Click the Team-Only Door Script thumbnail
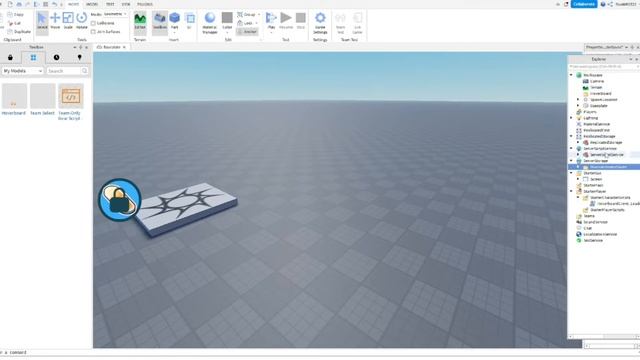 [71, 96]
